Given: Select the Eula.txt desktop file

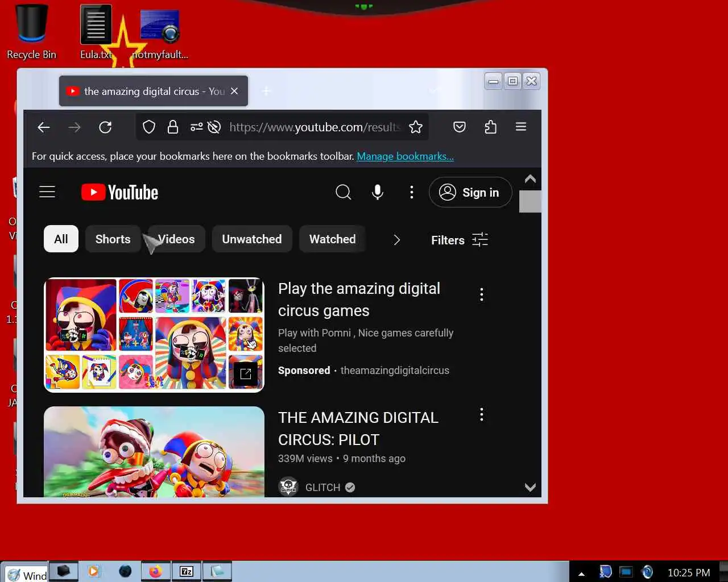Looking at the screenshot, I should pos(96,31).
